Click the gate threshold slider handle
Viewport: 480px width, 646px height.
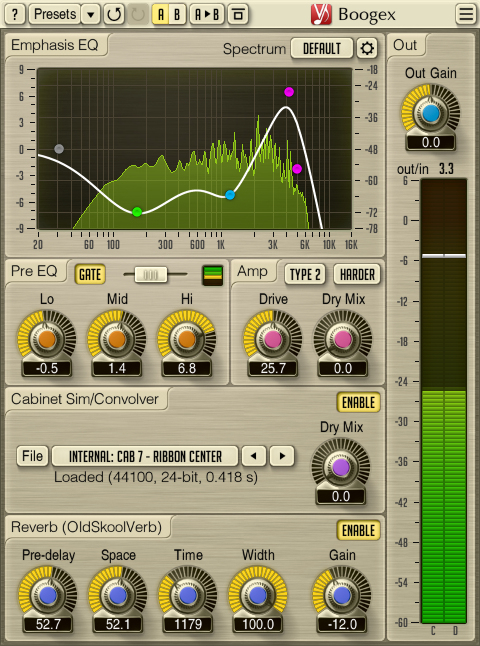coord(151,275)
